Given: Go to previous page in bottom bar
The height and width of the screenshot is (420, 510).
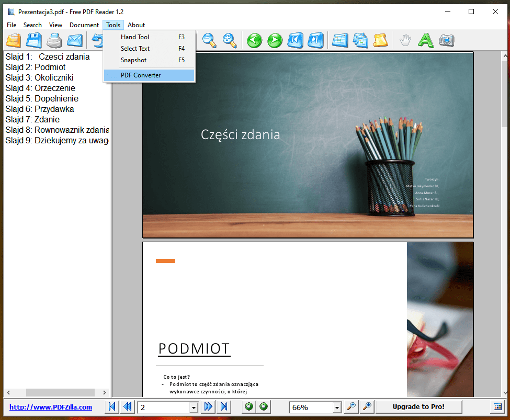Looking at the screenshot, I should point(128,406).
